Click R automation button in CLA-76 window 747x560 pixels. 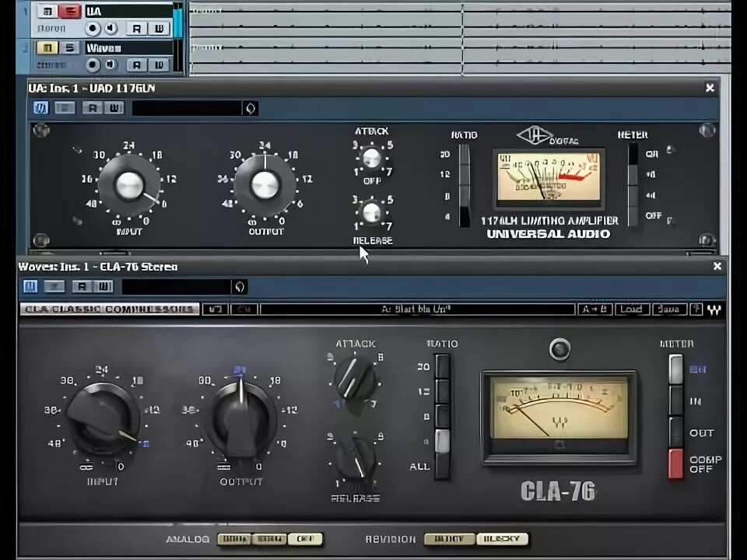point(82,286)
